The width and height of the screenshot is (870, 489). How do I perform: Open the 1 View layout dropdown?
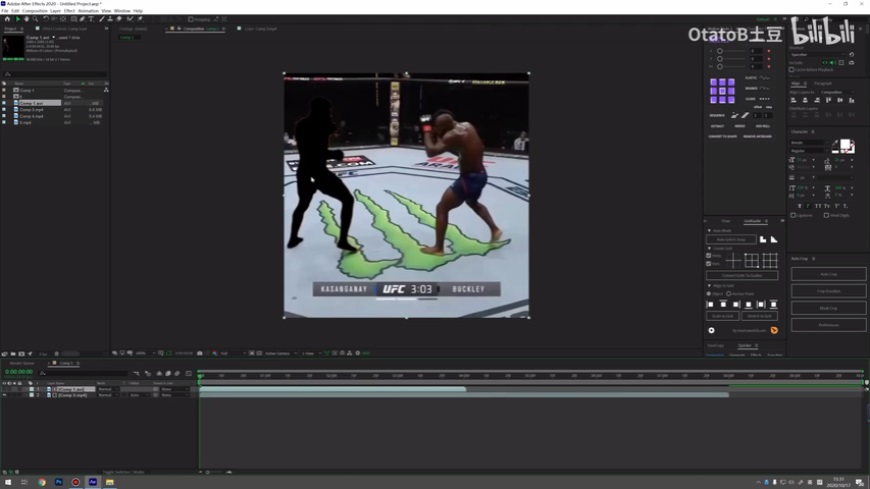click(310, 353)
